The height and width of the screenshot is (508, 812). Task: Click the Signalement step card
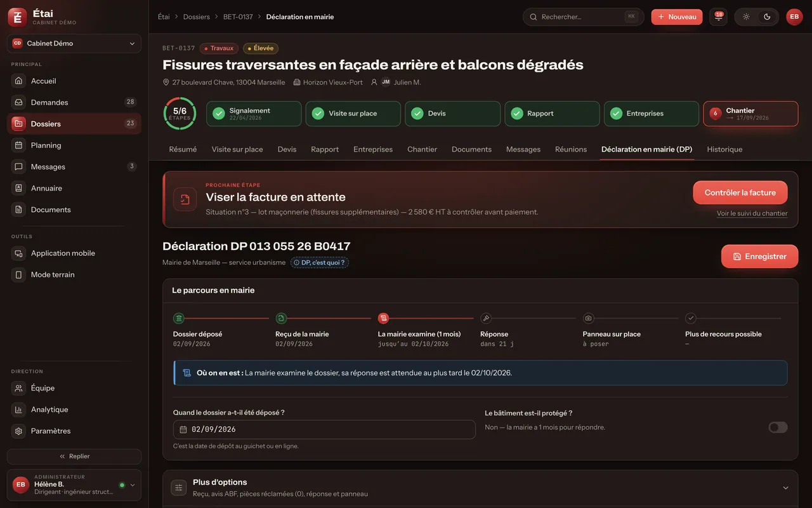[254, 114]
